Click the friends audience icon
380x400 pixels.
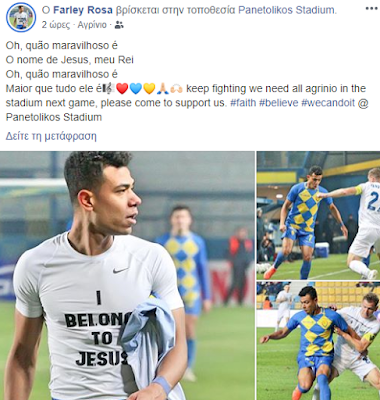coord(119,25)
